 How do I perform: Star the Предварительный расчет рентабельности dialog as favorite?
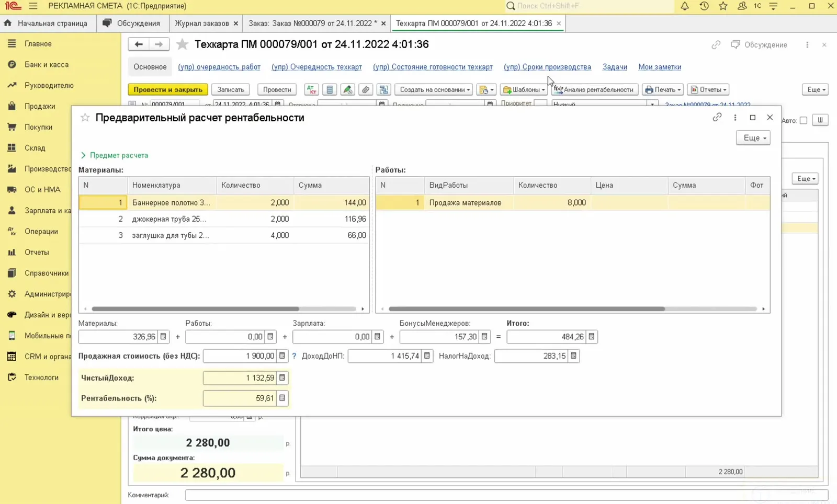pyautogui.click(x=85, y=118)
